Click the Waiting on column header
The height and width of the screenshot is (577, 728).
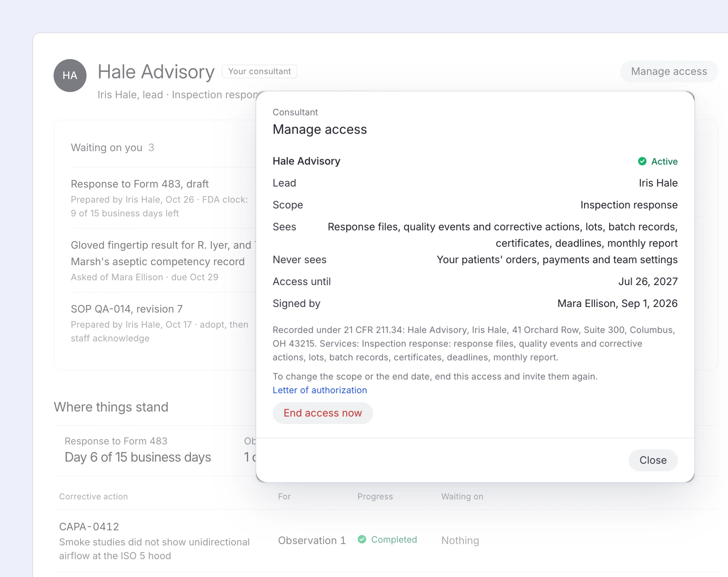pyautogui.click(x=462, y=497)
